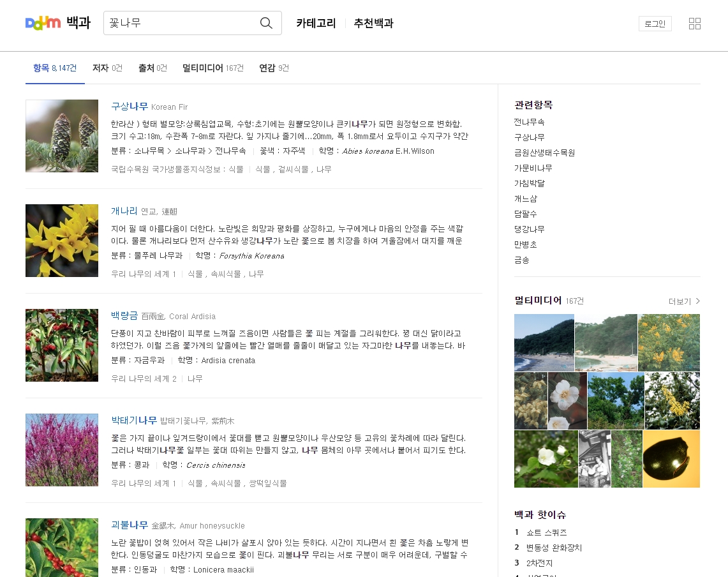728x577 pixels.
Task: Click 우리 나무의 세계 1 under 개나리
Action: coord(144,274)
